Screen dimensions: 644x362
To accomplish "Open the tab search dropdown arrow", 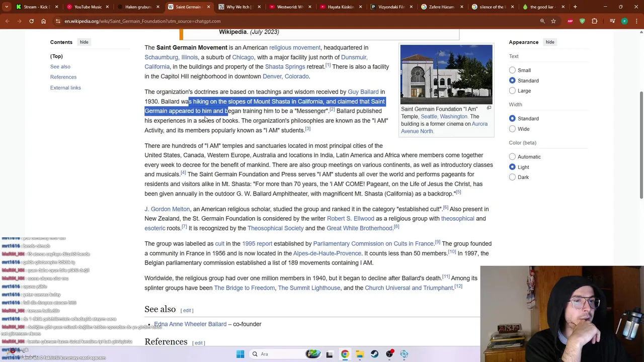I will (7, 7).
